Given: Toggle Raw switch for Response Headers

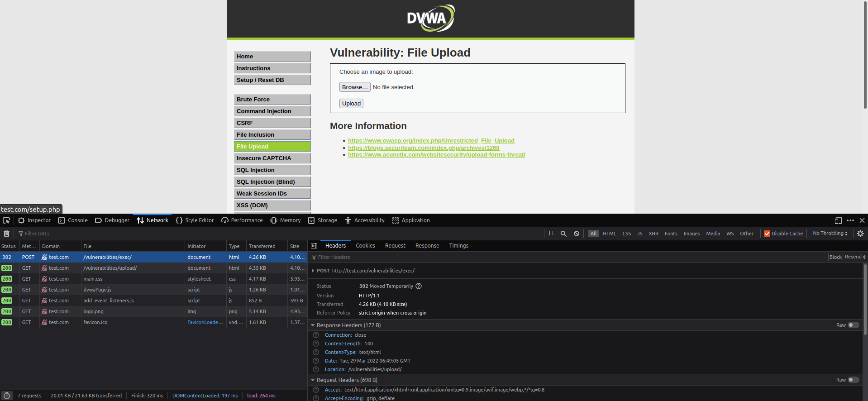Looking at the screenshot, I should pyautogui.click(x=853, y=325).
